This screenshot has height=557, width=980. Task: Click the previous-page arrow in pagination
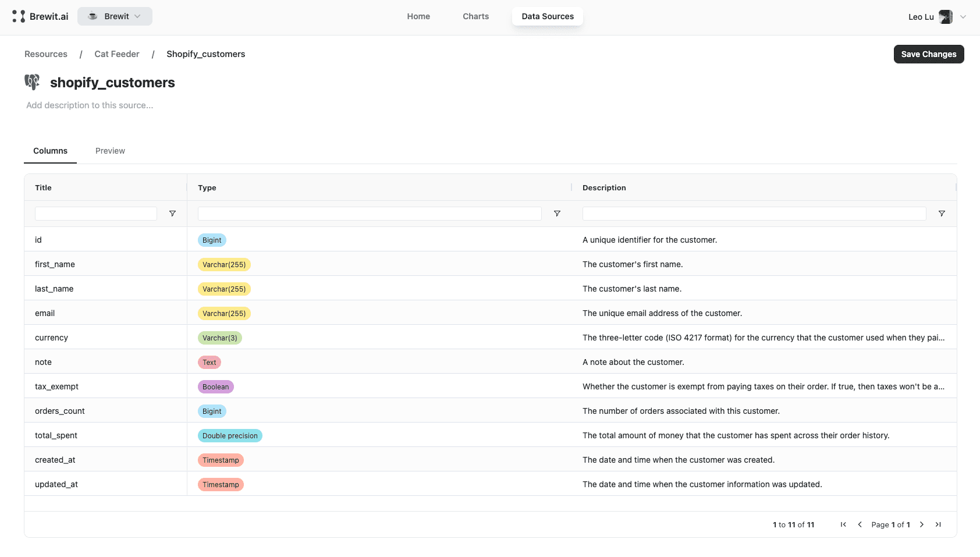pyautogui.click(x=860, y=524)
